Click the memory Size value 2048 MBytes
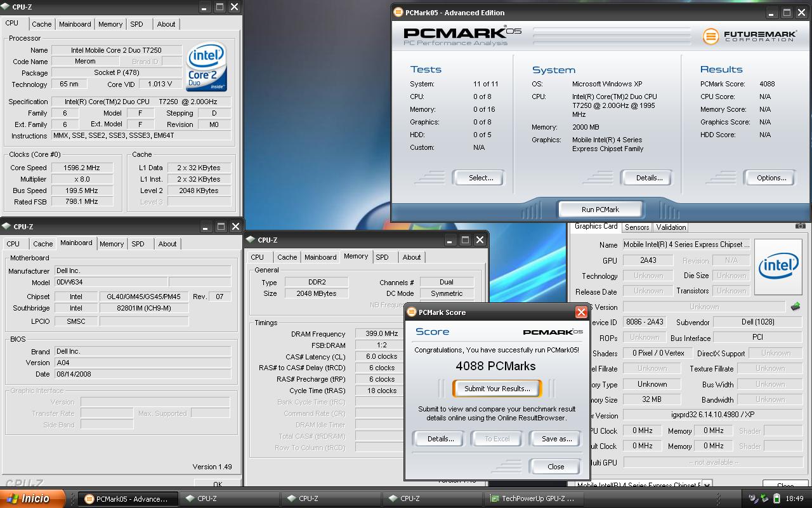The image size is (812, 508). click(x=316, y=293)
